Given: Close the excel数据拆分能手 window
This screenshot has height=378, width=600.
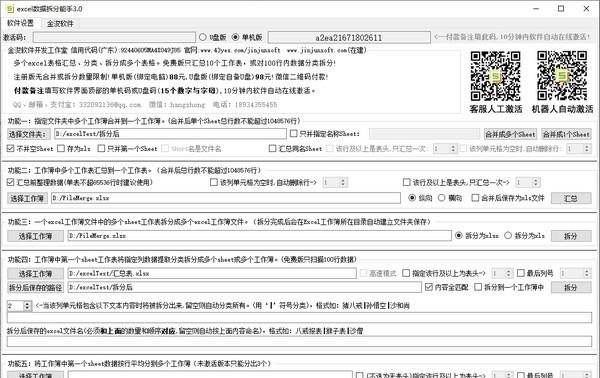Looking at the screenshot, I should [x=586, y=8].
